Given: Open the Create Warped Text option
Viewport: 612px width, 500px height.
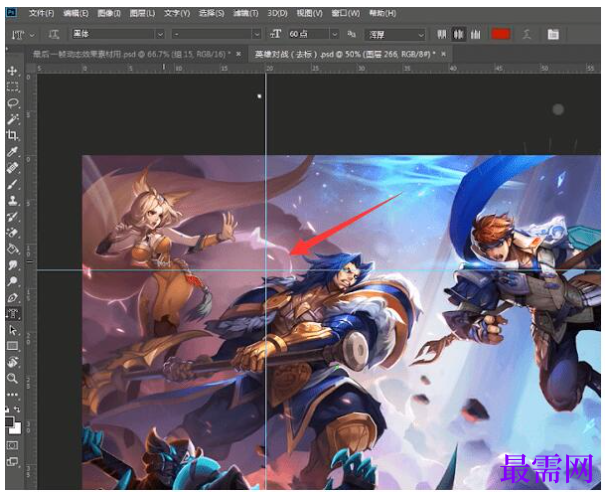Looking at the screenshot, I should point(527,34).
